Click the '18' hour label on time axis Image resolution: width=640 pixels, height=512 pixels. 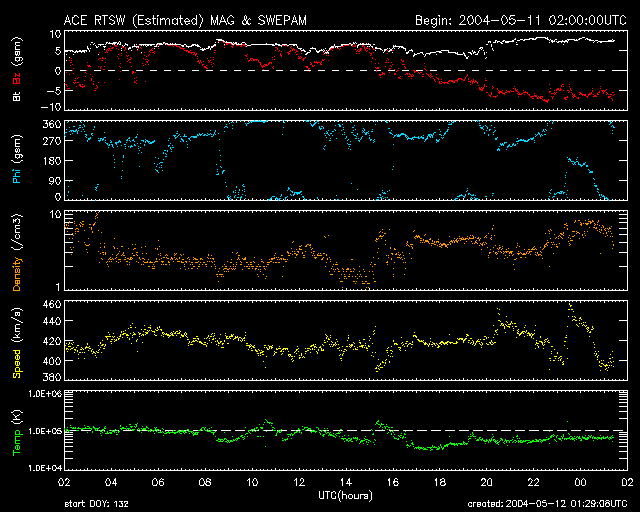tap(440, 482)
